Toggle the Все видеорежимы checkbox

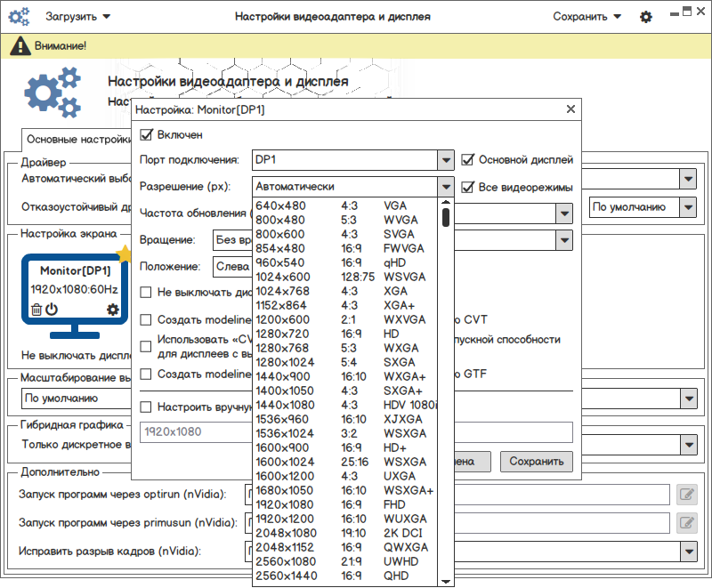tap(469, 187)
